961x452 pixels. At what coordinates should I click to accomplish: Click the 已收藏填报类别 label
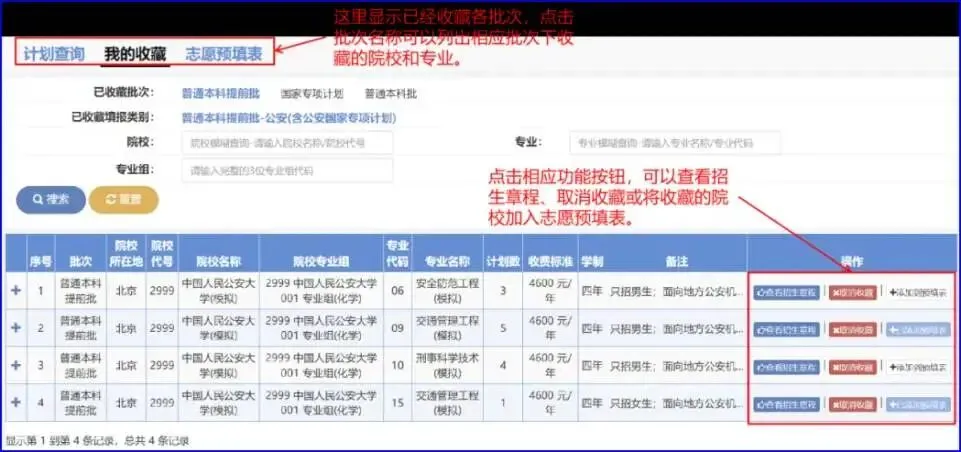(x=113, y=117)
